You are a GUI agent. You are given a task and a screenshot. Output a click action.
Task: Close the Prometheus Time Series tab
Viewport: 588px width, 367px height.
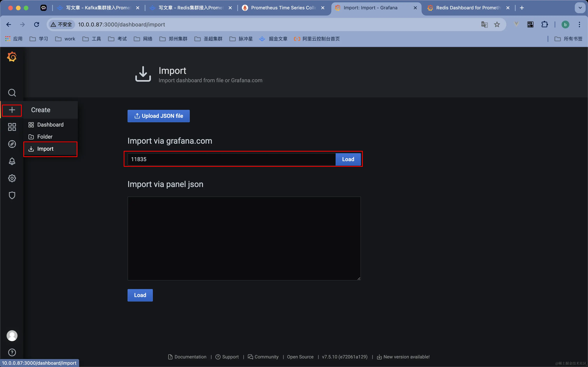click(323, 8)
